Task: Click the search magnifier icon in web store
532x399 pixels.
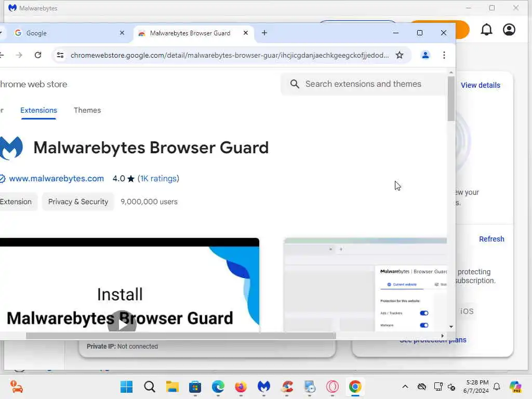Action: tap(295, 84)
